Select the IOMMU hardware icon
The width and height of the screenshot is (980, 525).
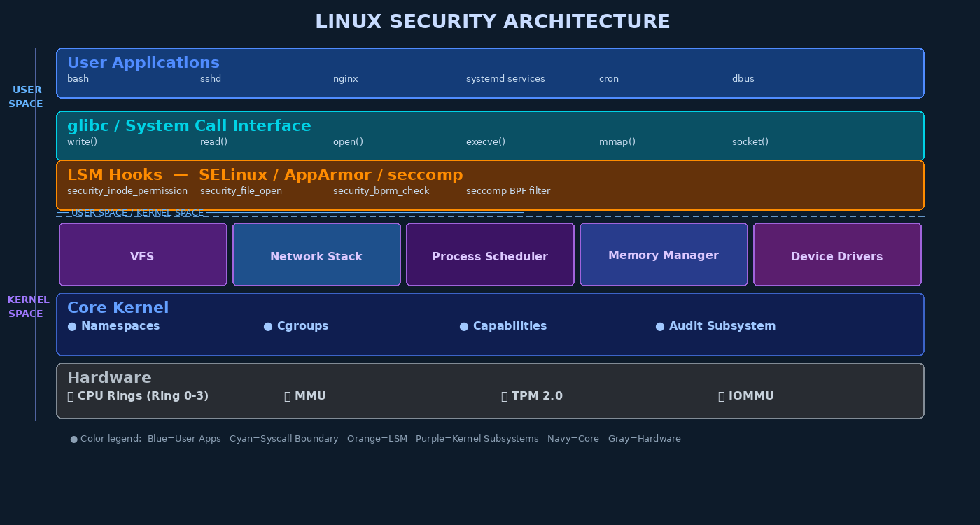tap(720, 395)
